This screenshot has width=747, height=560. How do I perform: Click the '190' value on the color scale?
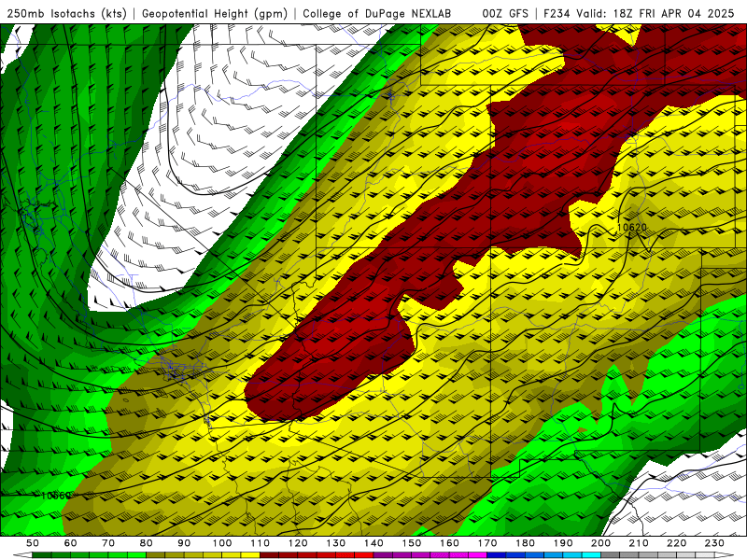pos(563,543)
